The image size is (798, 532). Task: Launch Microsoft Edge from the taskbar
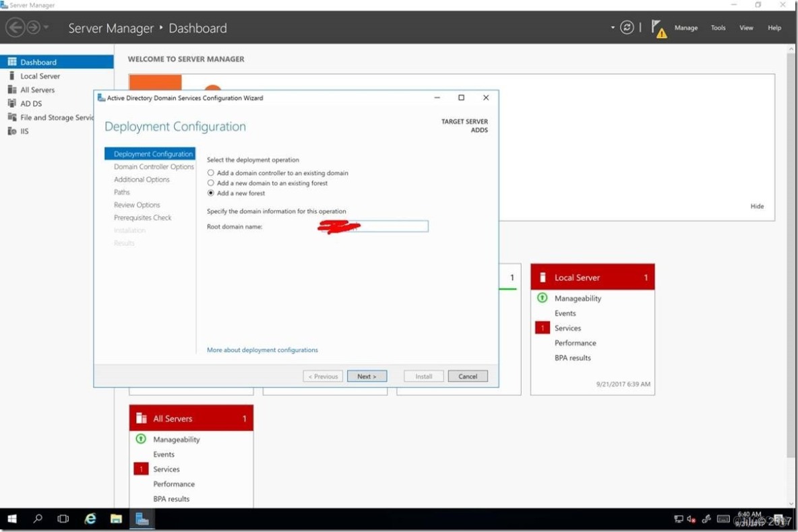pos(90,519)
